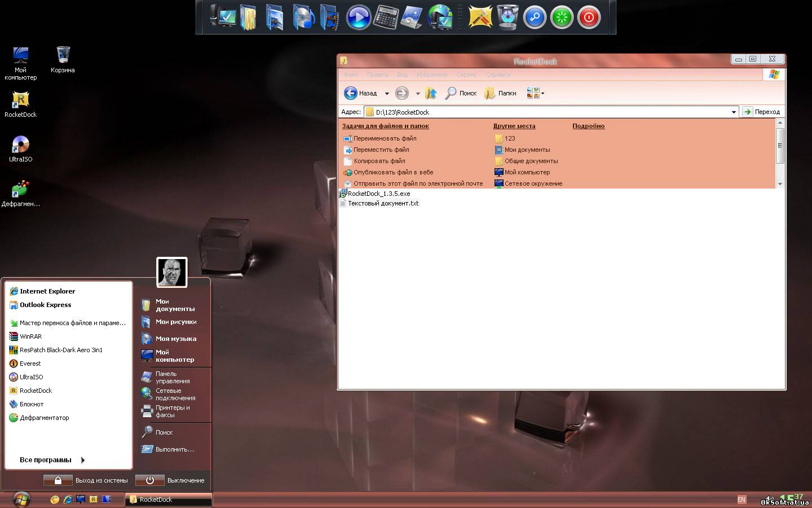Open the Documents folder icon in the dock
Screen dimensions: 812x508
248,17
